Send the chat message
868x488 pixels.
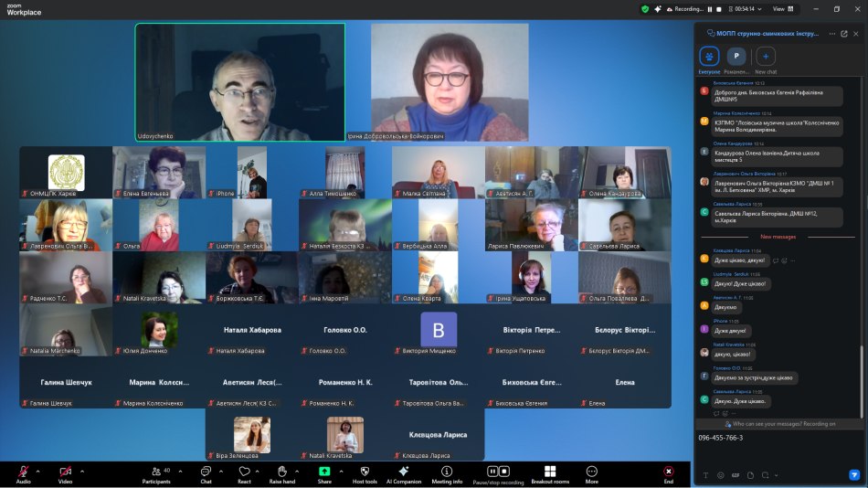(854, 475)
